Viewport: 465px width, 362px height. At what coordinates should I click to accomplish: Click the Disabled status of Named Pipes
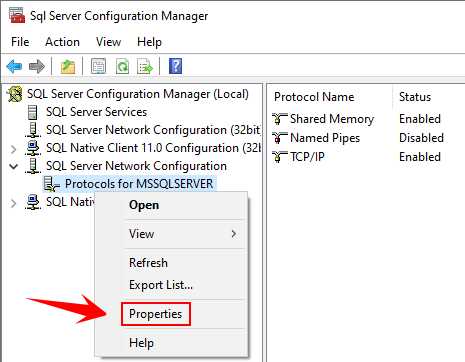tap(421, 138)
